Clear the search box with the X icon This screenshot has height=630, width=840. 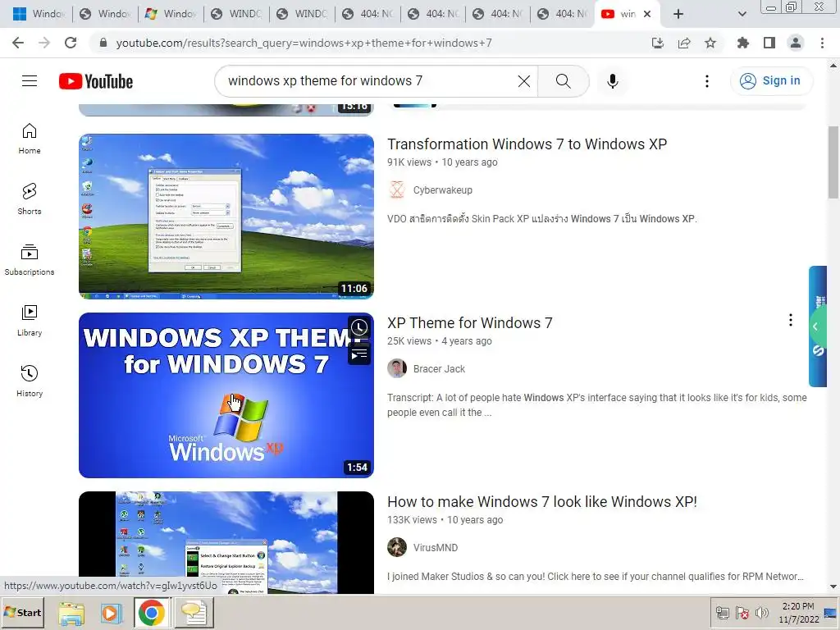[524, 81]
